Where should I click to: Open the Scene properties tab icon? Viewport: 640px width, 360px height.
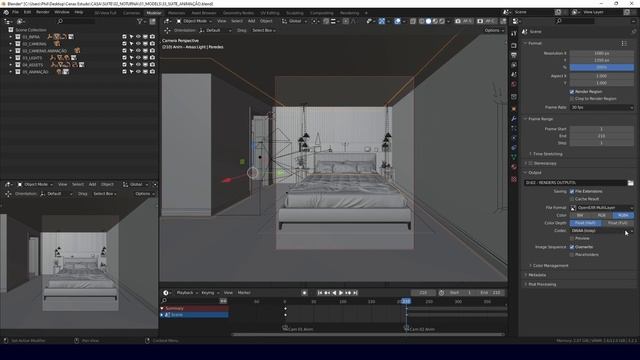click(x=514, y=75)
